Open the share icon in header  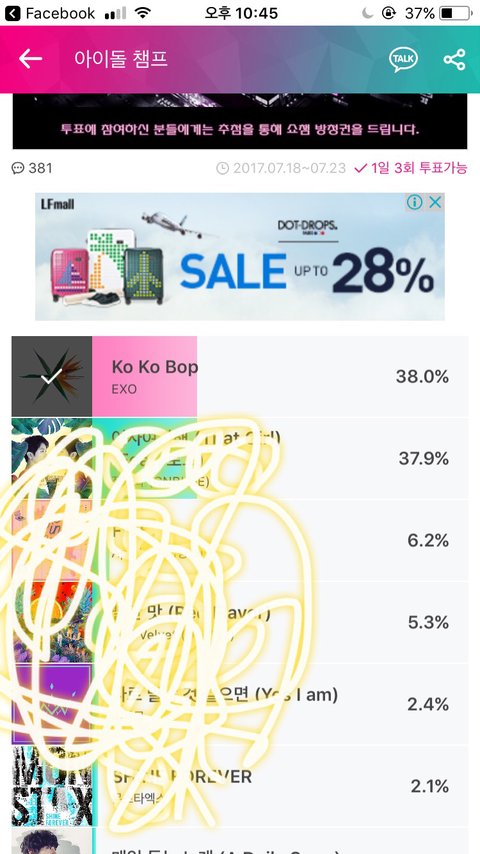tap(454, 59)
